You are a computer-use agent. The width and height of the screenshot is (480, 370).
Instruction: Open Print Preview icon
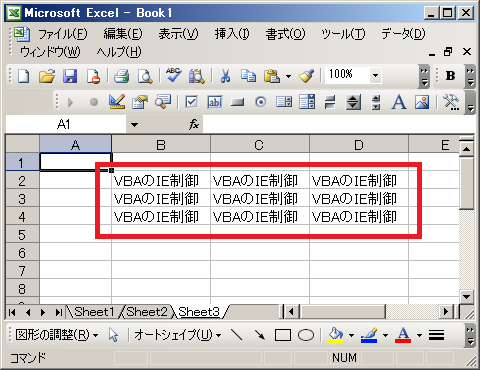pos(145,76)
